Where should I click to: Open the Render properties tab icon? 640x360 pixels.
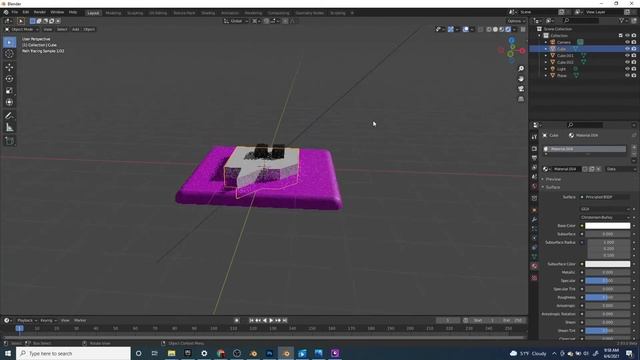tap(534, 149)
